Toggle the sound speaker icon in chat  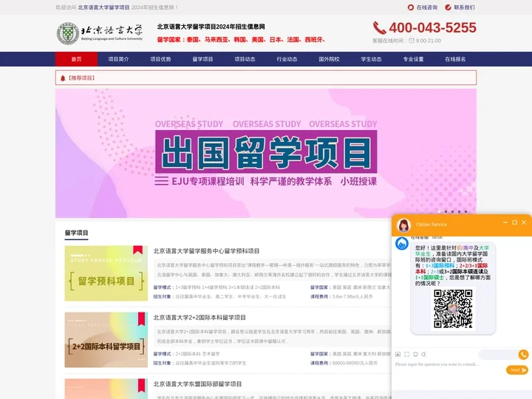[x=424, y=354]
